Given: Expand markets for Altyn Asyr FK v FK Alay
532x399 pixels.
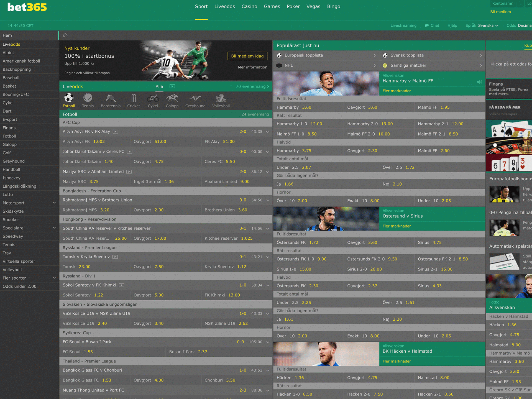Looking at the screenshot, I should [268, 132].
